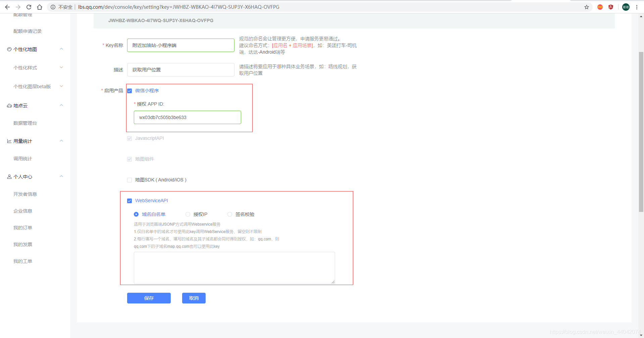Image resolution: width=644 pixels, height=338 pixels.
Task: Open the green profile avatar
Action: [626, 7]
